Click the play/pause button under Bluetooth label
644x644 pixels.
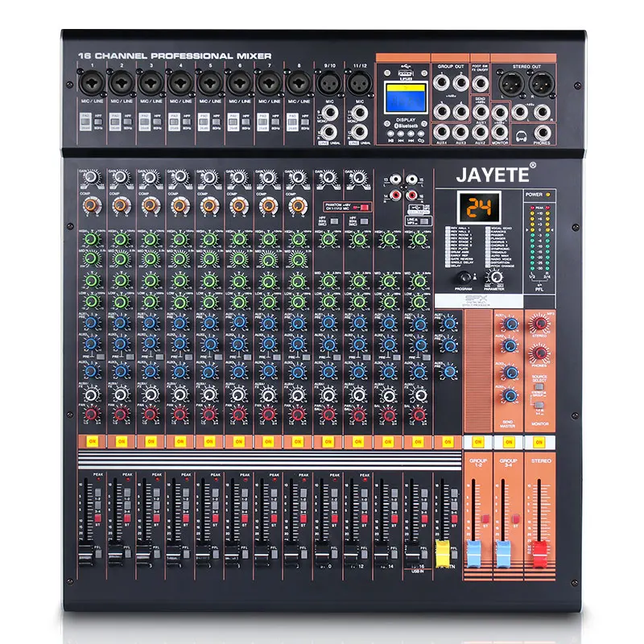click(390, 134)
